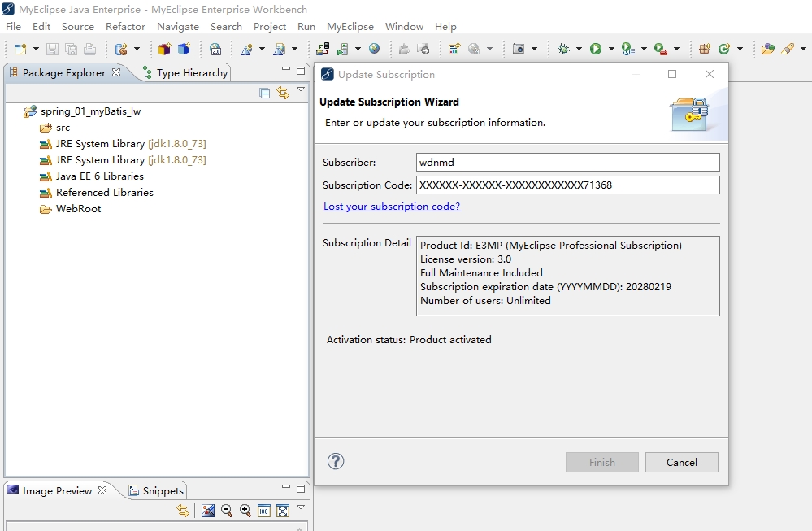Viewport: 812px width, 531px height.
Task: Open the Window menu
Action: (405, 26)
